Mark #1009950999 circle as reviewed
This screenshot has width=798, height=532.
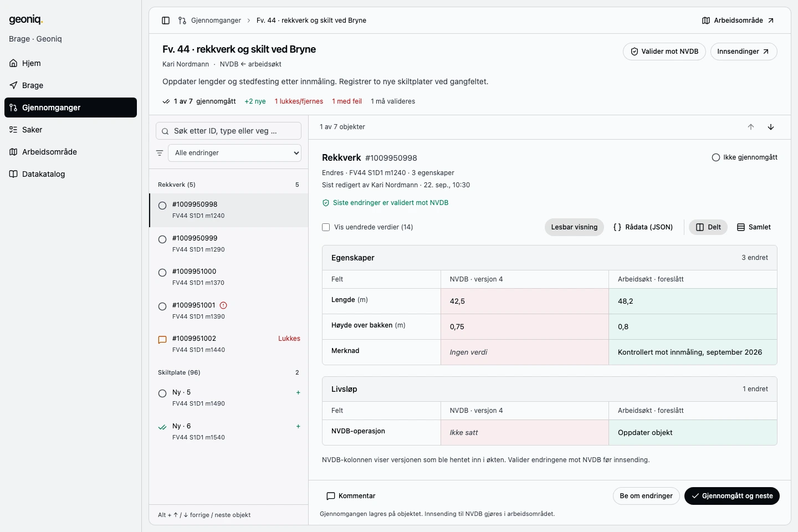162,239
